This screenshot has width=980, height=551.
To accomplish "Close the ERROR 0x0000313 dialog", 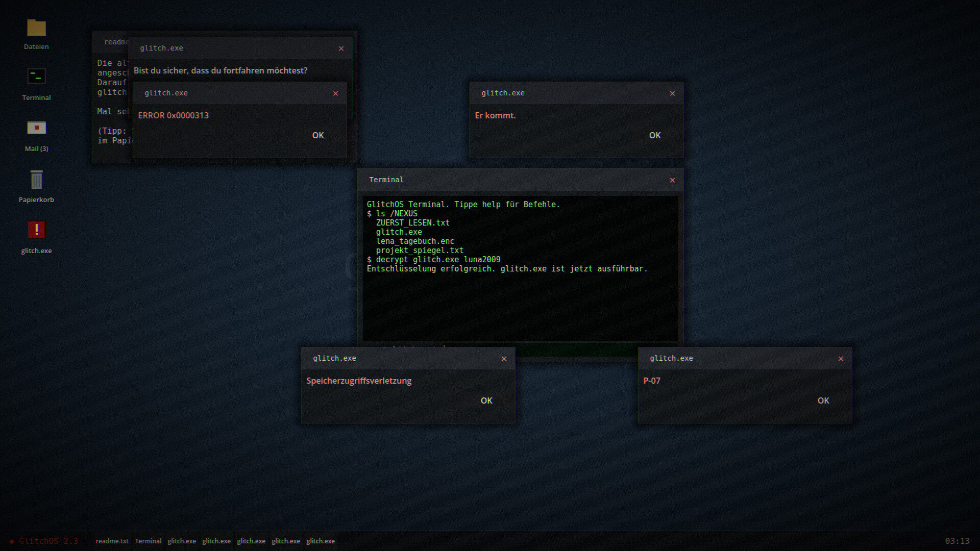I will click(x=335, y=93).
